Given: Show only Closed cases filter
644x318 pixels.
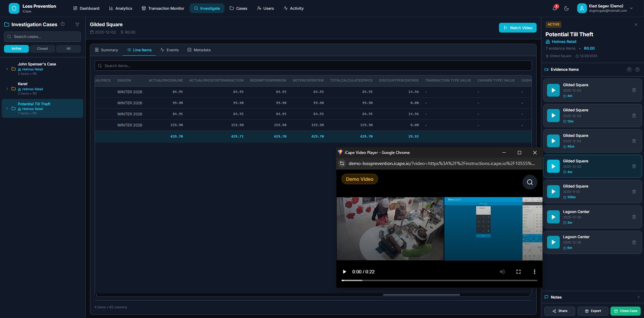Looking at the screenshot, I should [42, 49].
